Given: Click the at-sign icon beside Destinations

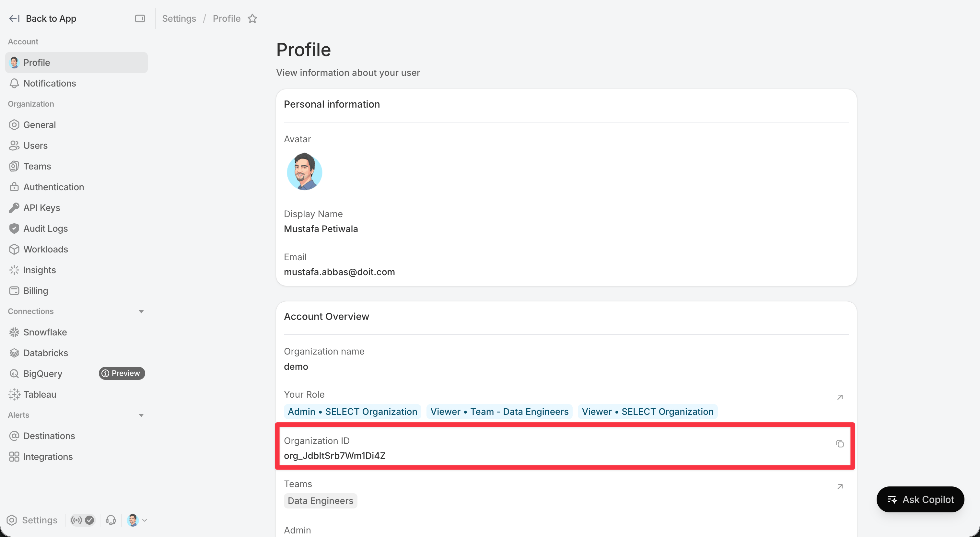Looking at the screenshot, I should [14, 436].
